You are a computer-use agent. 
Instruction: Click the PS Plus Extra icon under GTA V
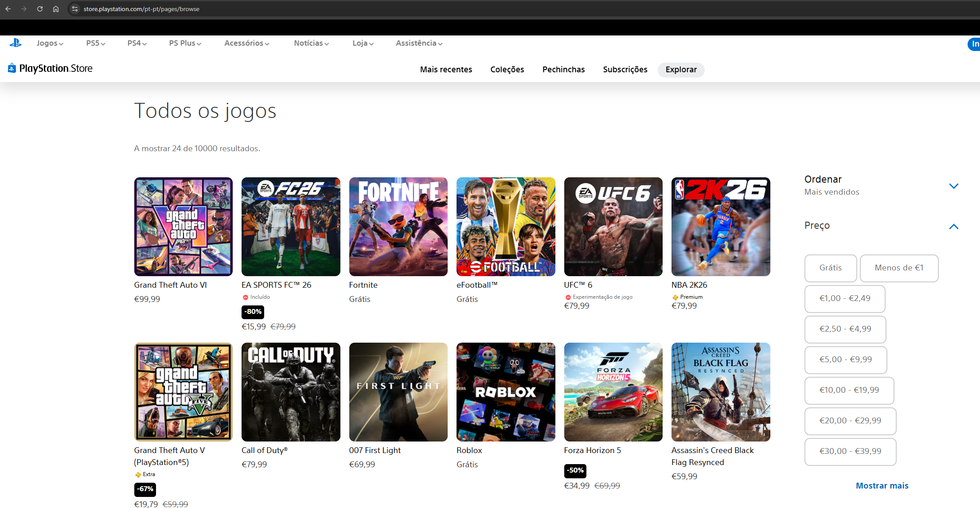[x=138, y=475]
